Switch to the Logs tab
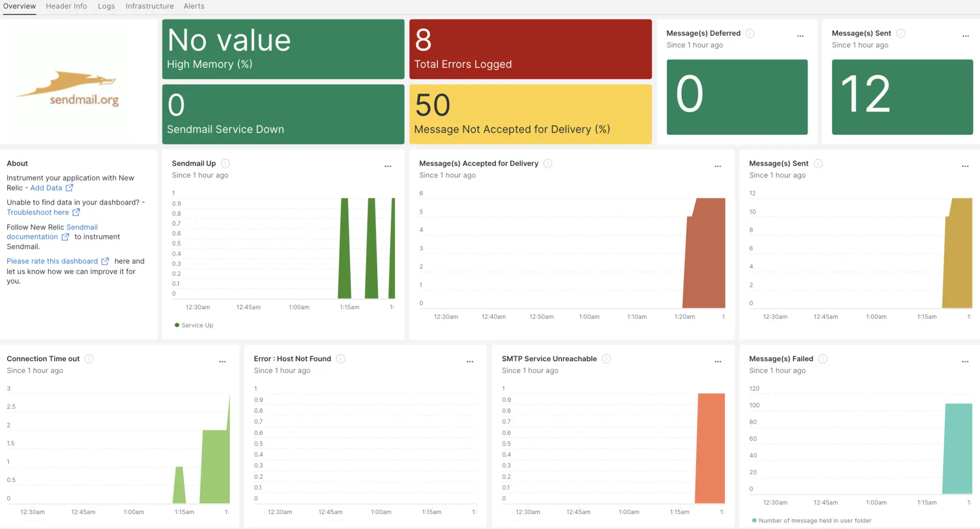Screen dimensions: 980x529 pyautogui.click(x=106, y=6)
